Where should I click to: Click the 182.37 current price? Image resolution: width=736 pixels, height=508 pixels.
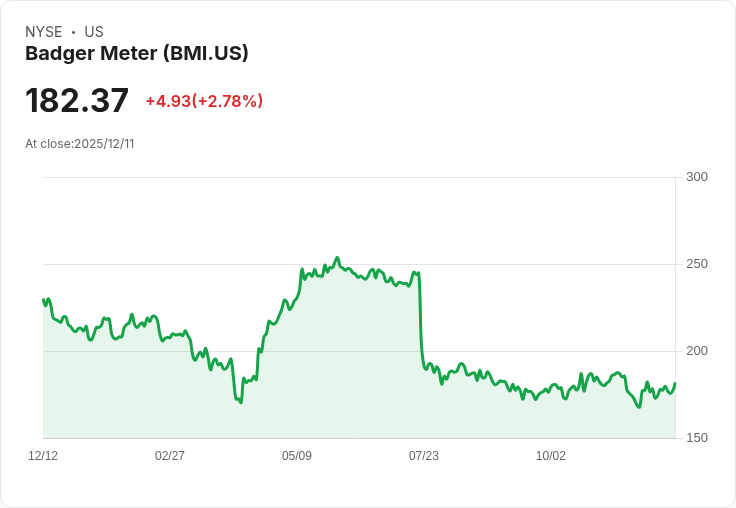pos(77,101)
